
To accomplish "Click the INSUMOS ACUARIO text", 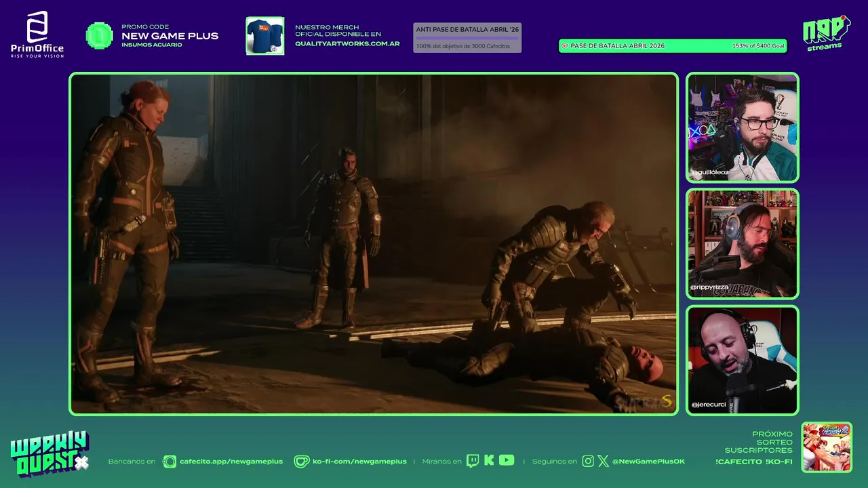I will click(x=152, y=45).
